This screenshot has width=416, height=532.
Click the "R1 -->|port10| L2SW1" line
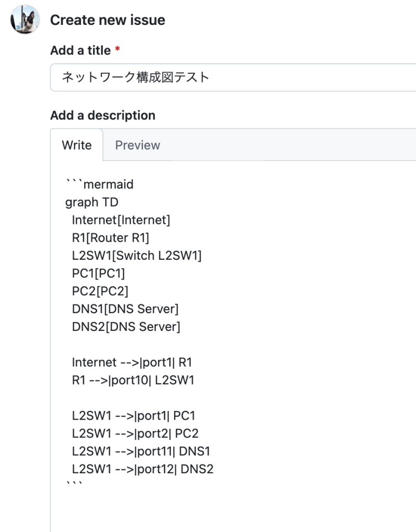[x=133, y=380]
